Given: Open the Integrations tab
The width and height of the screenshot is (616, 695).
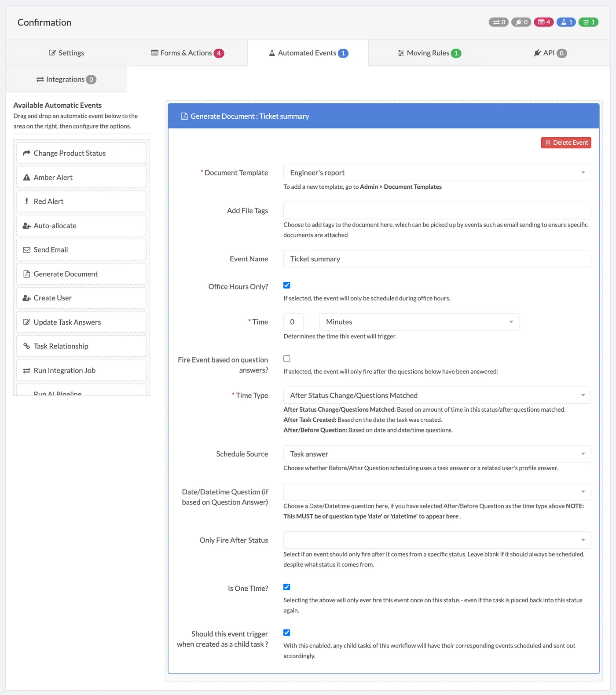Looking at the screenshot, I should point(66,79).
